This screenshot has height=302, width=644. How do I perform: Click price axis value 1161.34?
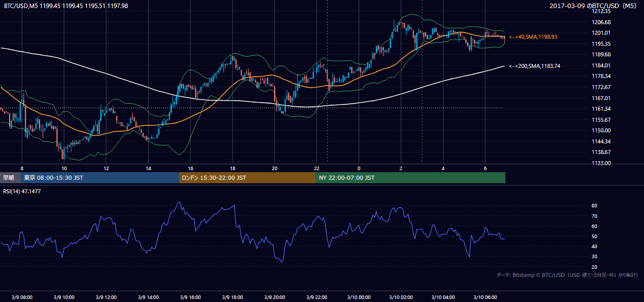point(602,109)
